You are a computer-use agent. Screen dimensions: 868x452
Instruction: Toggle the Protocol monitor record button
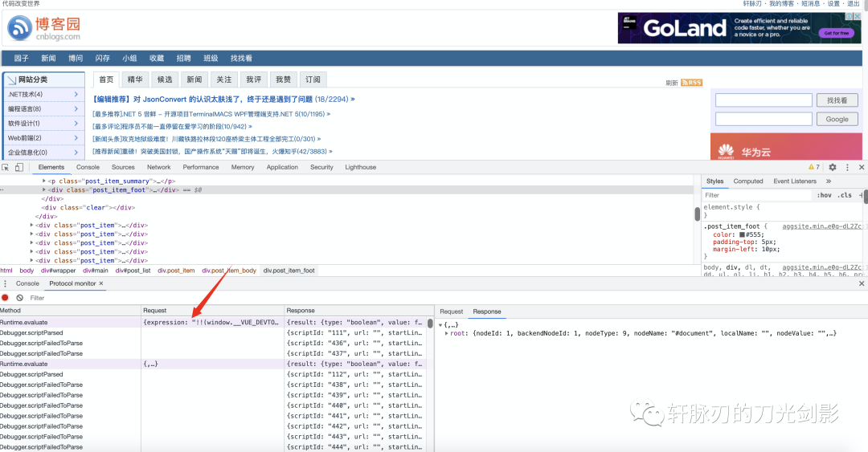point(5,298)
